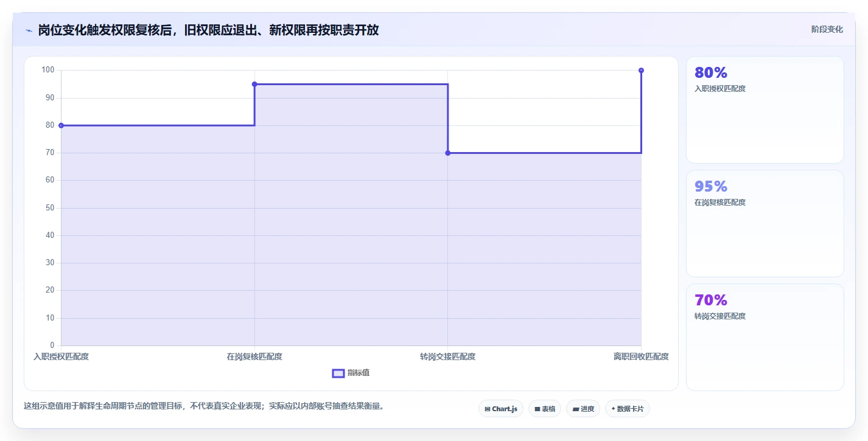Click the chart data point at 70

point(448,153)
